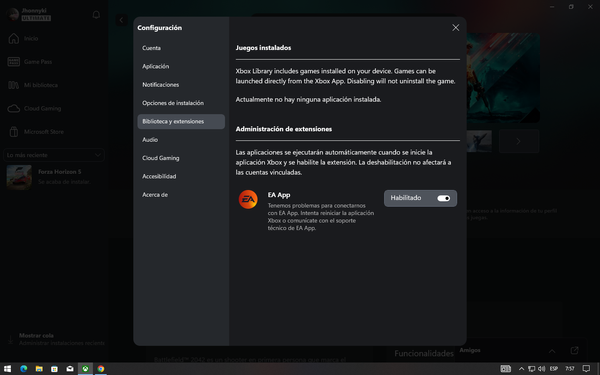Launch Microsoft Edge from taskbar
The height and width of the screenshot is (375, 600).
[x=24, y=369]
